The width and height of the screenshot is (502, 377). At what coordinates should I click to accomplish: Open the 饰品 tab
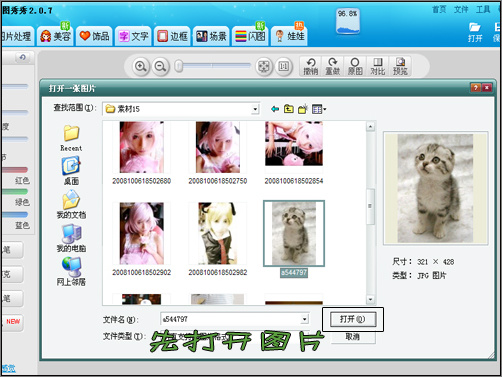point(95,36)
